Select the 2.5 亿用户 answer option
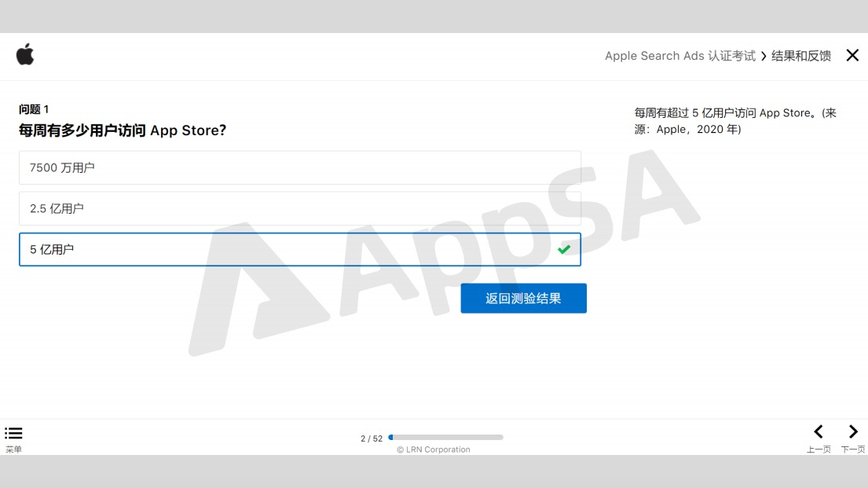This screenshot has height=488, width=868. pyautogui.click(x=300, y=208)
